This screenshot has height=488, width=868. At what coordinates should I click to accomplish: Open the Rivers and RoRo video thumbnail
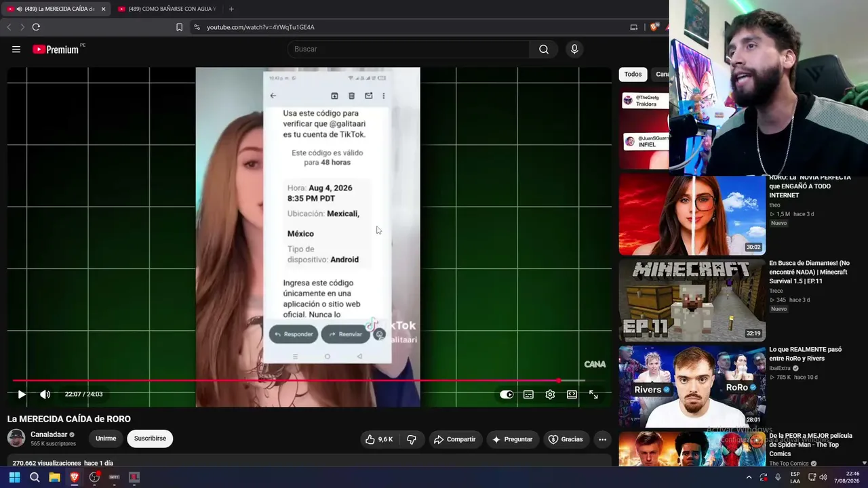(x=692, y=387)
